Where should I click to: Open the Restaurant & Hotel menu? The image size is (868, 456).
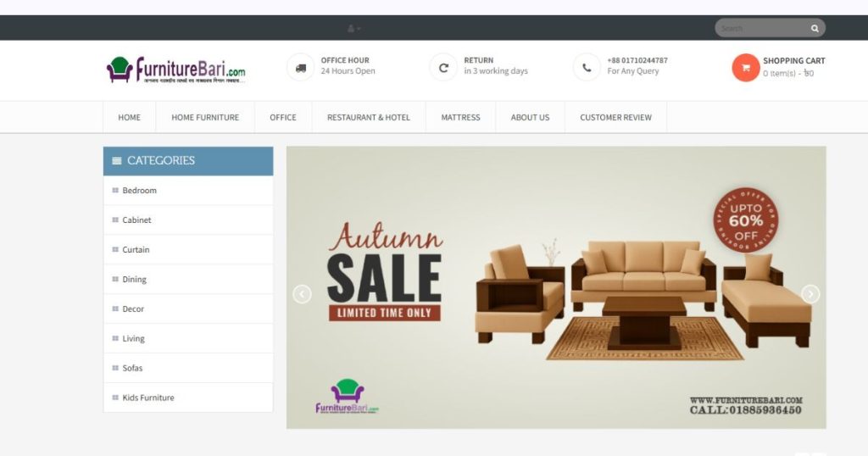click(x=369, y=117)
